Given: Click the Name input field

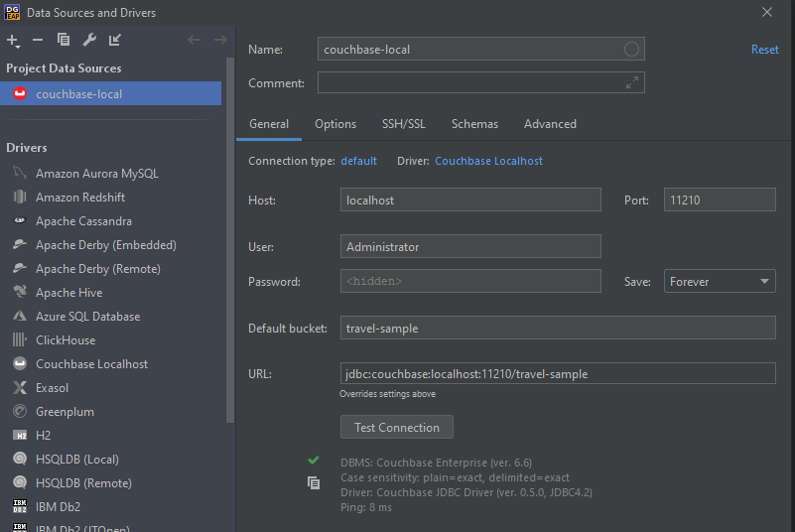Looking at the screenshot, I should tap(480, 50).
